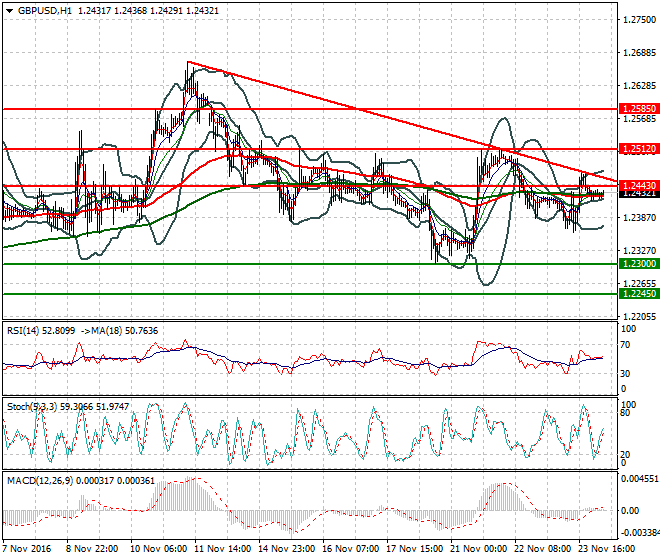Click the MACD scale value -0.003384
The height and width of the screenshot is (560, 660).
pyautogui.click(x=640, y=533)
